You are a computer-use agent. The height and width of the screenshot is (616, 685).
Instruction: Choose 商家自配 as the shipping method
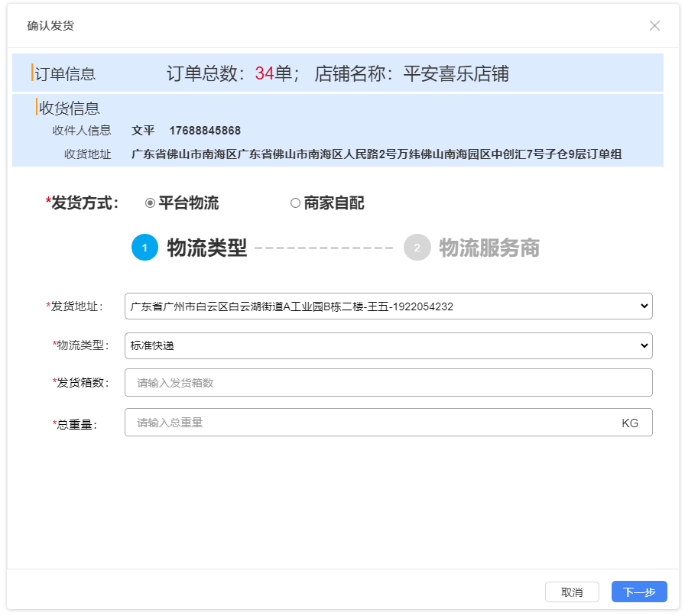click(x=295, y=203)
